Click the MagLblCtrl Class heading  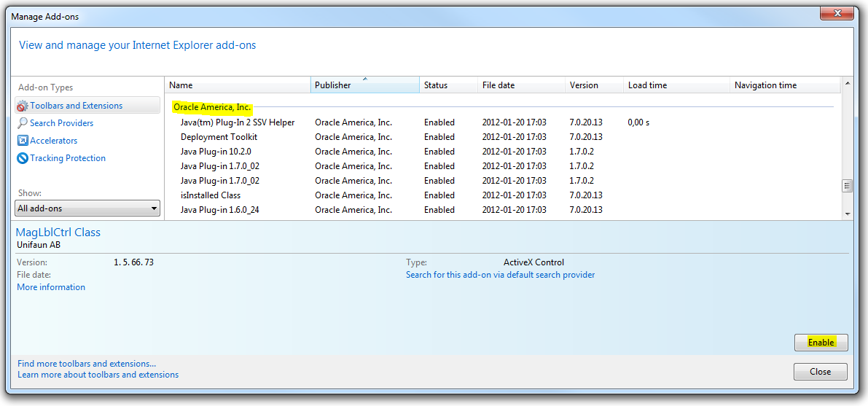[x=59, y=233]
